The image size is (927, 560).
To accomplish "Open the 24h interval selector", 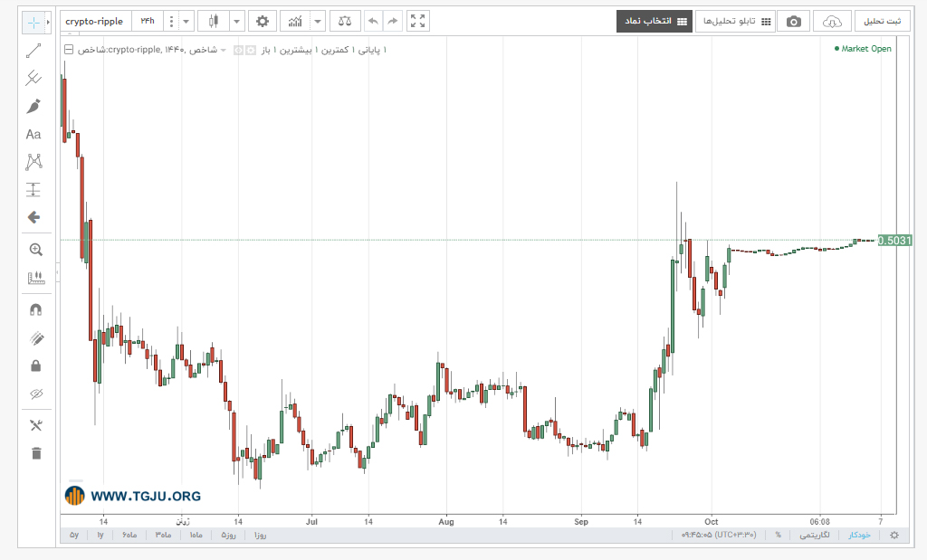I will point(148,22).
